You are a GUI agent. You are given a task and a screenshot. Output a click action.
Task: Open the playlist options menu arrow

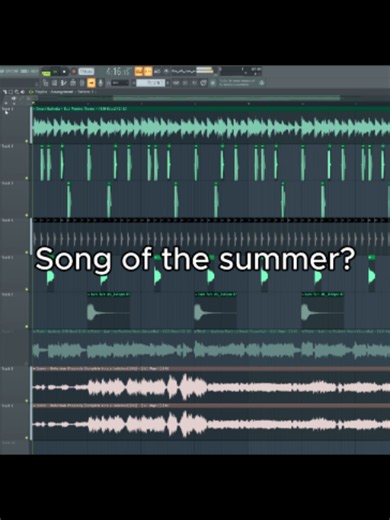click(5, 92)
